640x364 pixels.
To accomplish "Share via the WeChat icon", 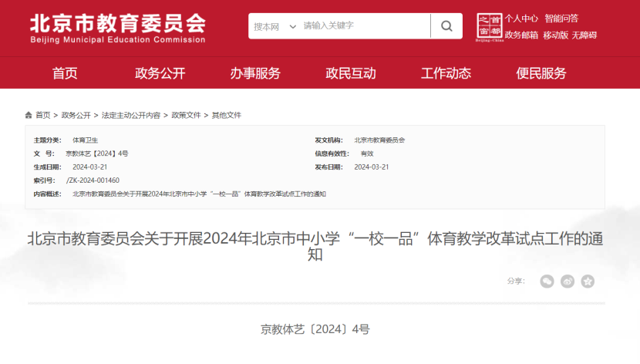I will pyautogui.click(x=547, y=281).
